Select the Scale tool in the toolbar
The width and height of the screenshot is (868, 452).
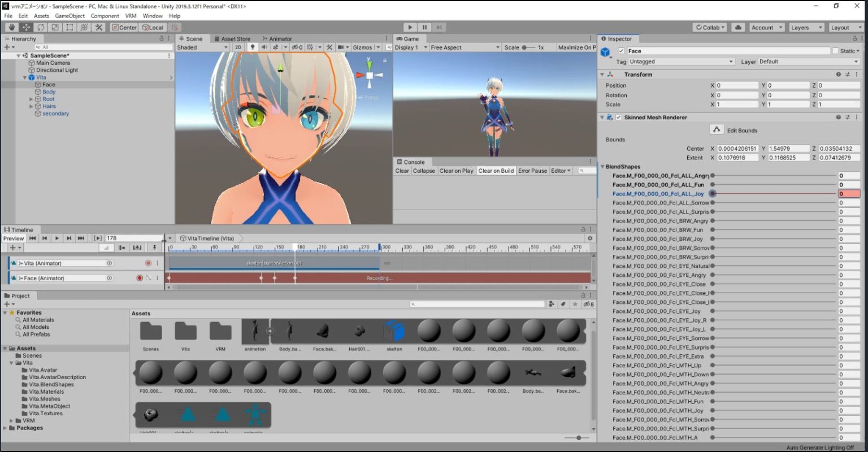(55, 27)
